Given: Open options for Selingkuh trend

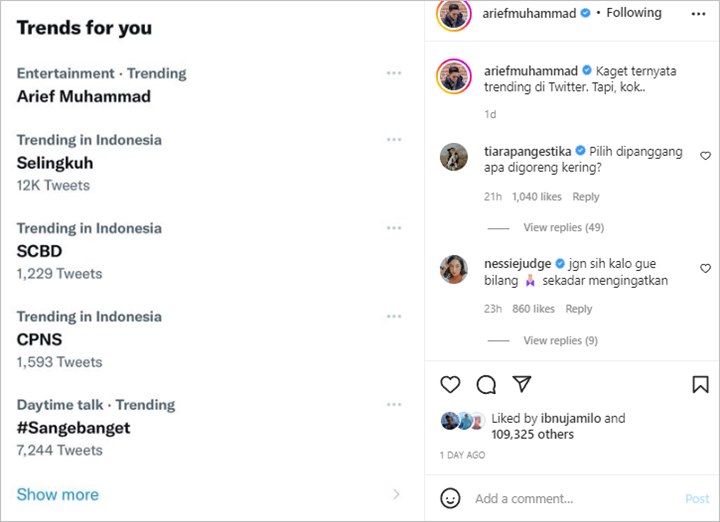Looking at the screenshot, I should (394, 140).
